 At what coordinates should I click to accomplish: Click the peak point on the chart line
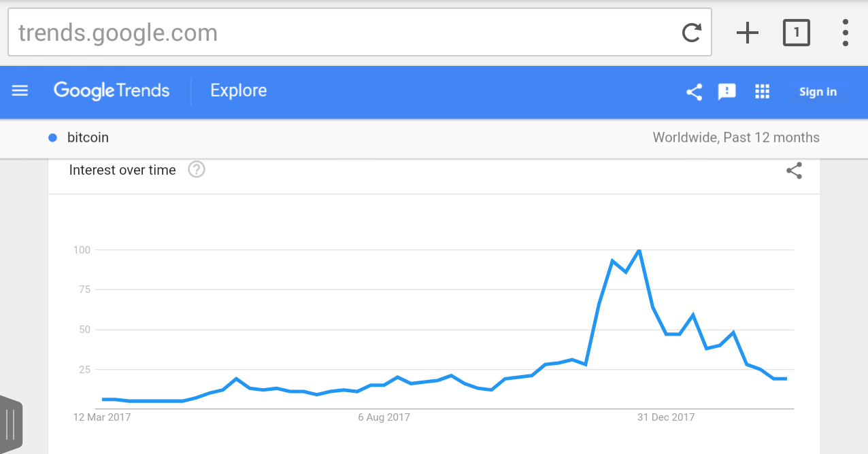[639, 251]
